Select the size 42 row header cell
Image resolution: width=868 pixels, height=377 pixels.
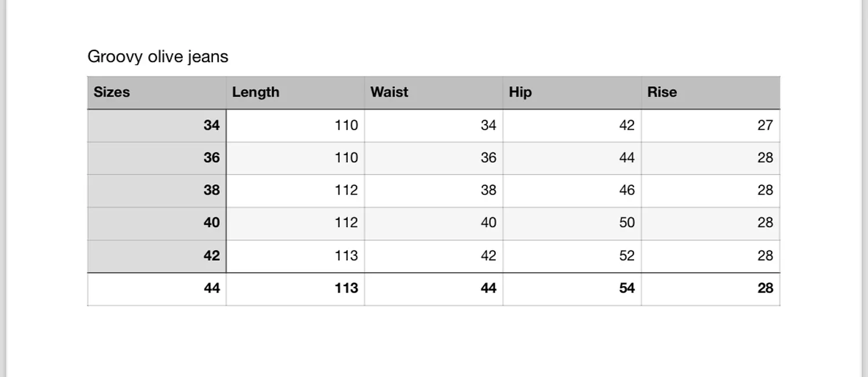click(x=157, y=256)
